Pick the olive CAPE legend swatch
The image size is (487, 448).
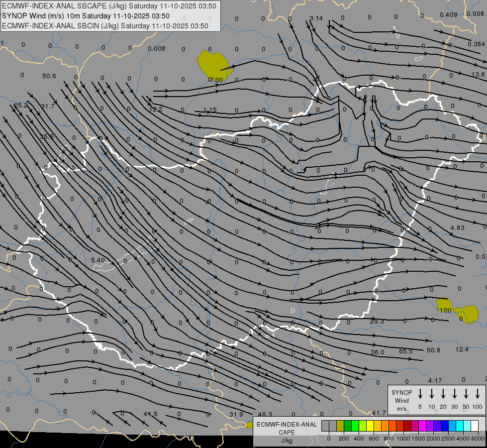340,426
